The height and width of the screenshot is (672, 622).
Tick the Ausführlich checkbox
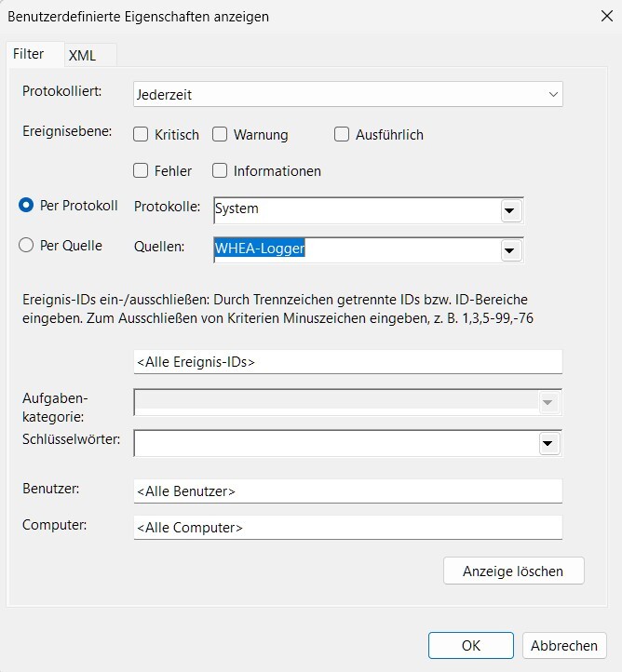click(341, 135)
